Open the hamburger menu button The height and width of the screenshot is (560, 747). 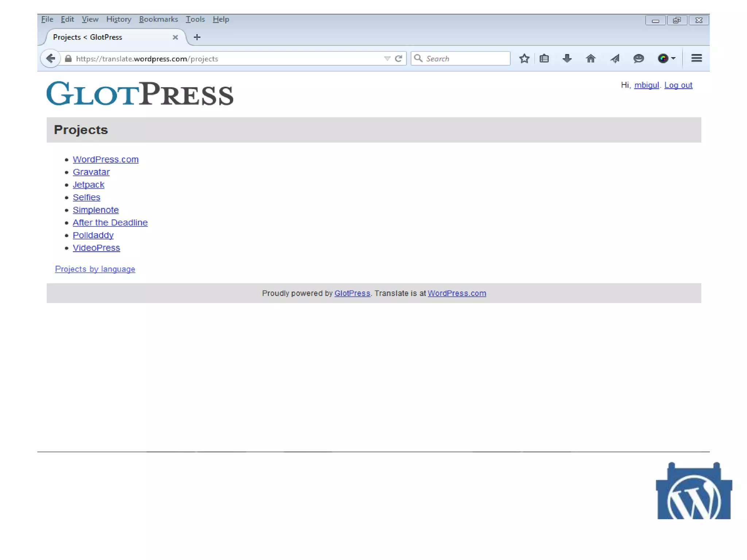pyautogui.click(x=696, y=58)
